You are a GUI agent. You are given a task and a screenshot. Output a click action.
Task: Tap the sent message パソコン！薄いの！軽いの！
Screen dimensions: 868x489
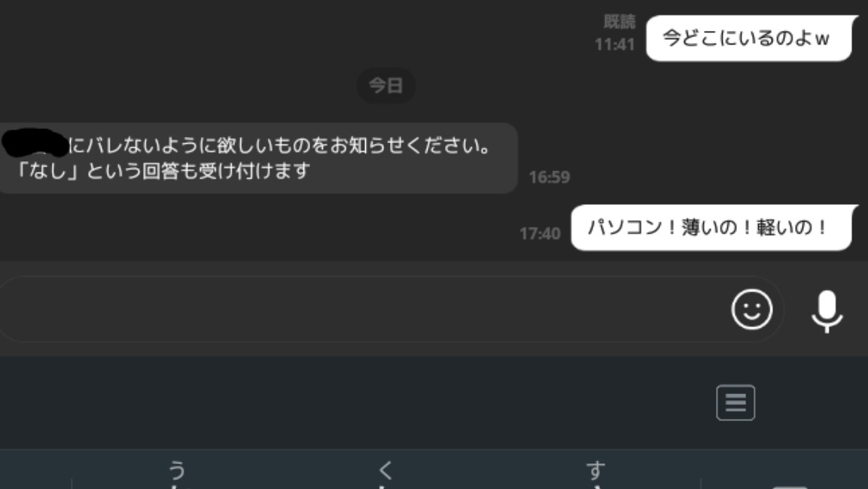click(711, 228)
